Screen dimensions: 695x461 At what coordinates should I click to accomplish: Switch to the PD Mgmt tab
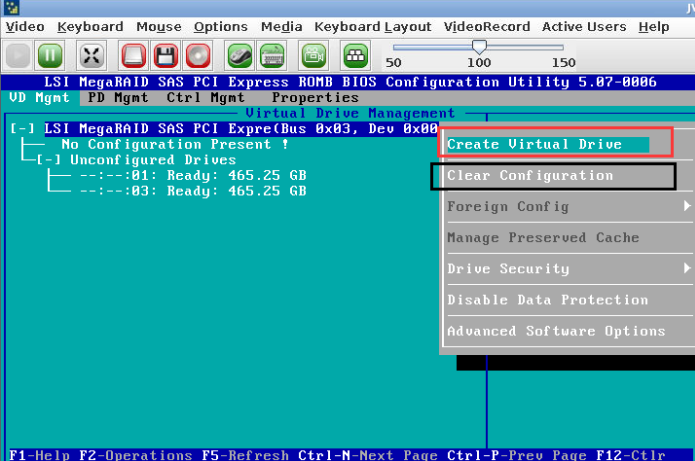click(x=117, y=98)
